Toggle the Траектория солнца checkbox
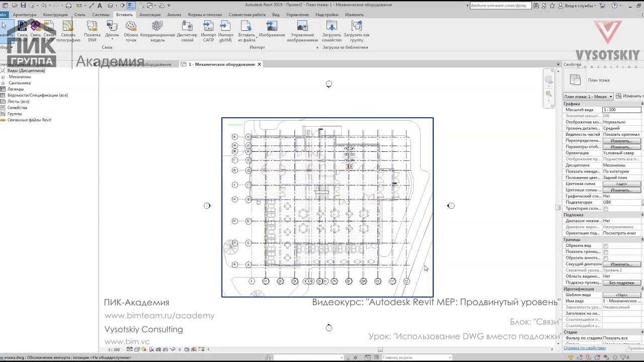Viewport: 644px width, 362px height. point(606,209)
